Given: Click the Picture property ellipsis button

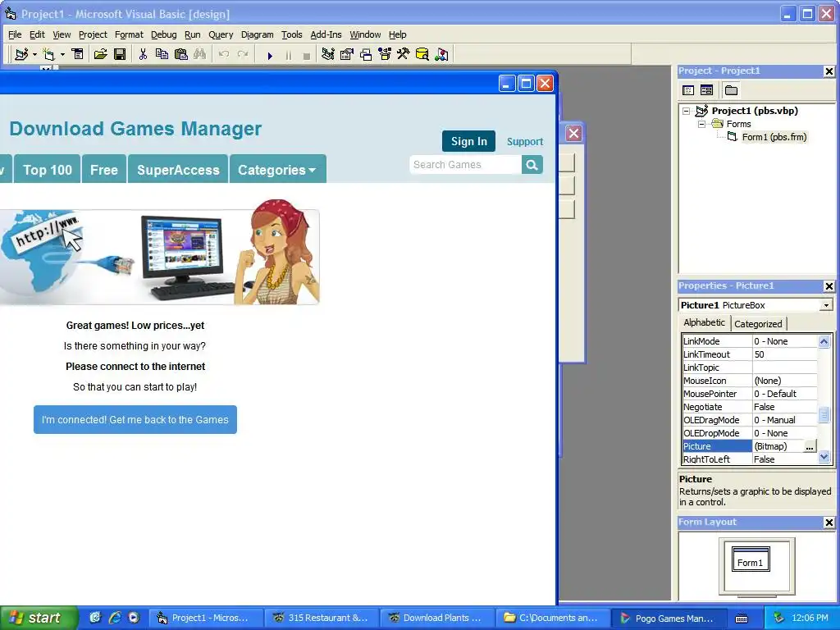Looking at the screenshot, I should [810, 447].
